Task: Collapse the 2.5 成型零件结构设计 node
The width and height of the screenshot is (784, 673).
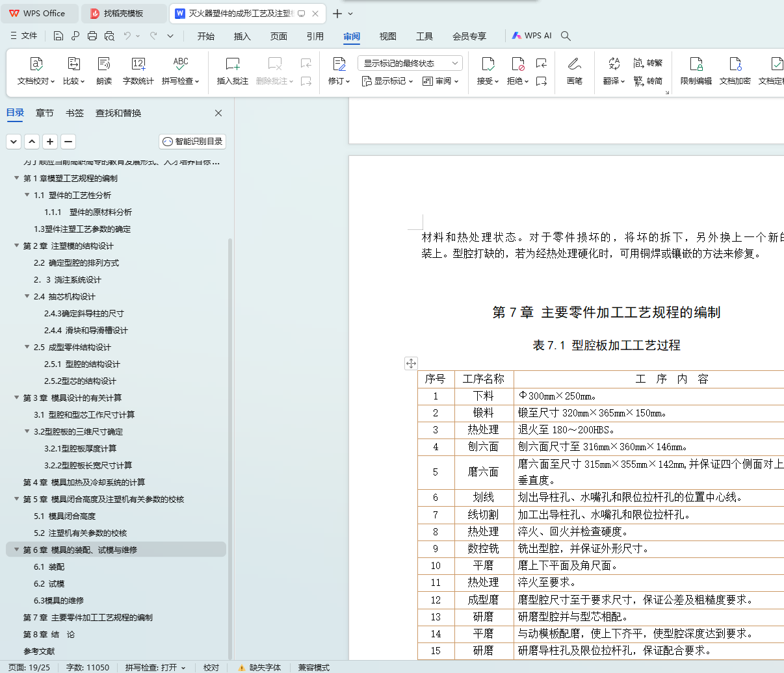Action: 27,347
